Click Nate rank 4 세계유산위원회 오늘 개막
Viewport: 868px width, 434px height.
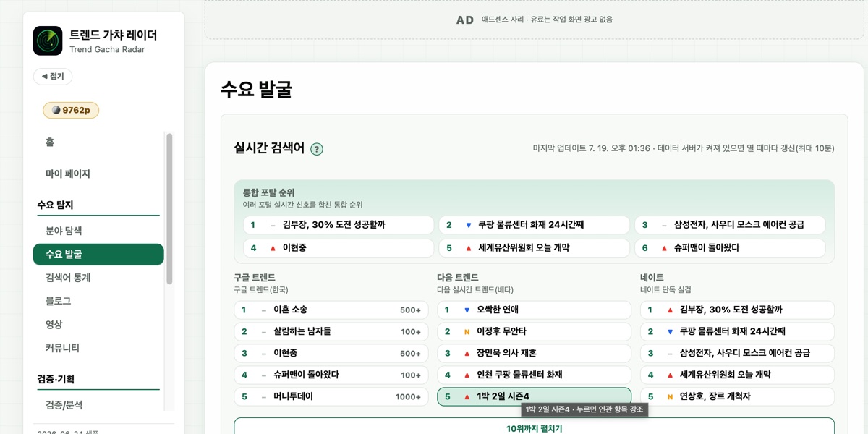pos(737,375)
